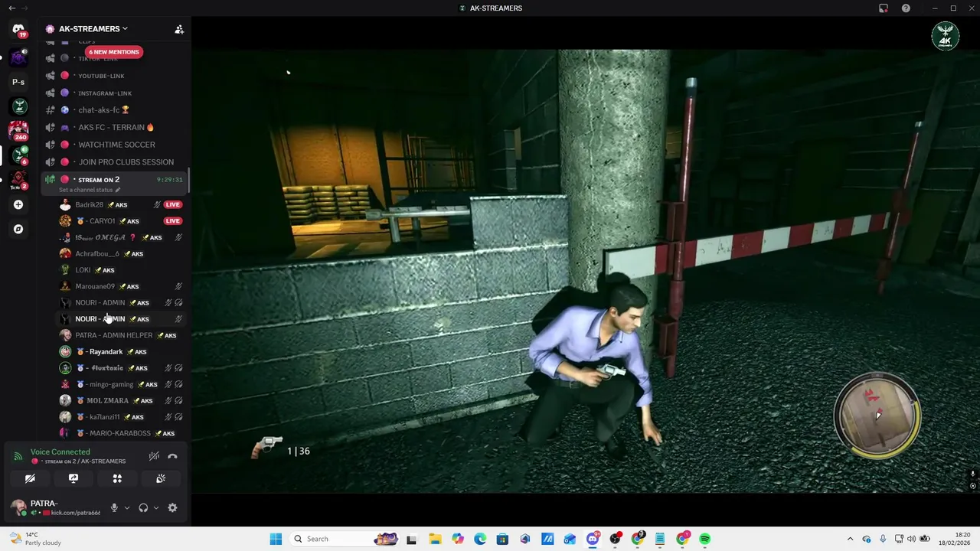Open microphone input options chevron
Image resolution: width=980 pixels, height=551 pixels.
pos(127,507)
